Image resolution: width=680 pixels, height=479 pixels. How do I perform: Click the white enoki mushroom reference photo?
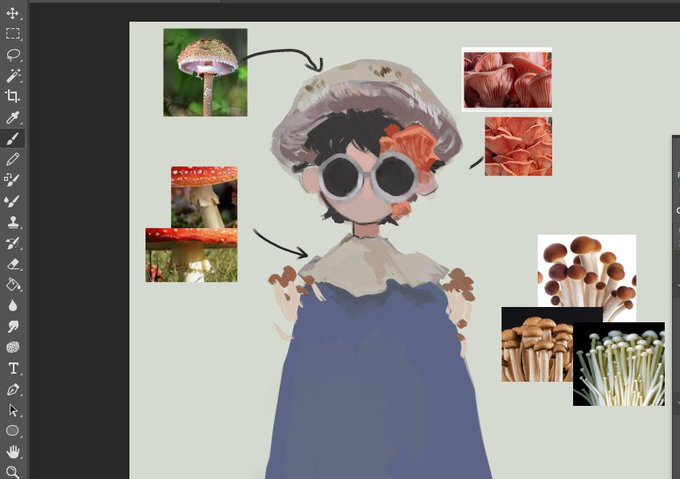point(619,364)
